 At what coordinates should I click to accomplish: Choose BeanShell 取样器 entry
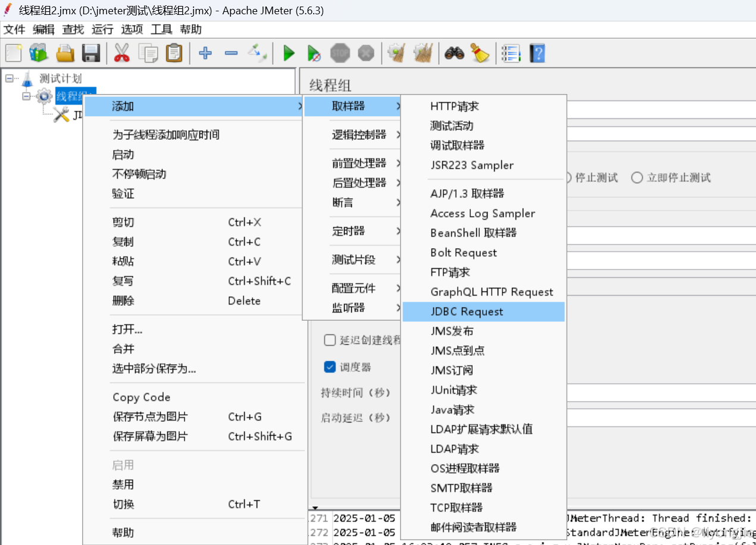pos(483,233)
